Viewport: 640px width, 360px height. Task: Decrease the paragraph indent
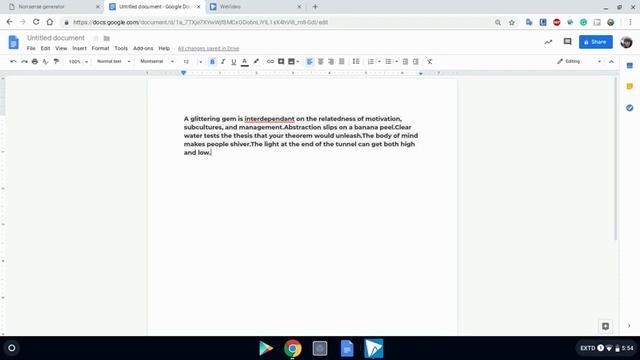click(x=405, y=62)
